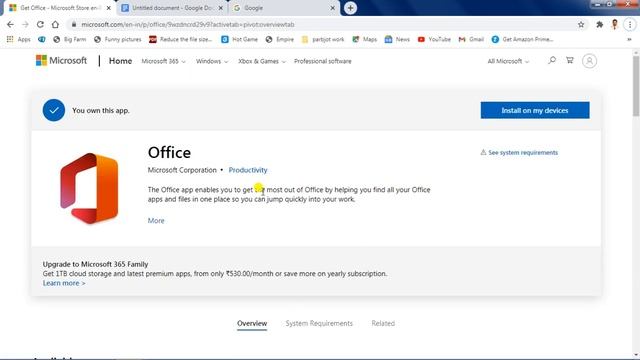640x360 pixels.
Task: Click the 'Microsoft Corporation' publisher text
Action: click(x=182, y=170)
